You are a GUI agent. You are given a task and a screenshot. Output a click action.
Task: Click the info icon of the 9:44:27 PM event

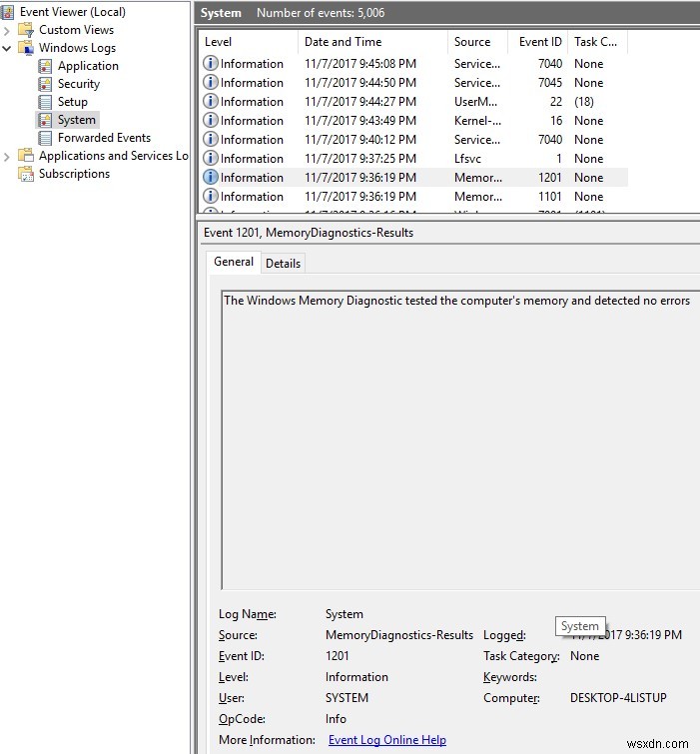(210, 101)
